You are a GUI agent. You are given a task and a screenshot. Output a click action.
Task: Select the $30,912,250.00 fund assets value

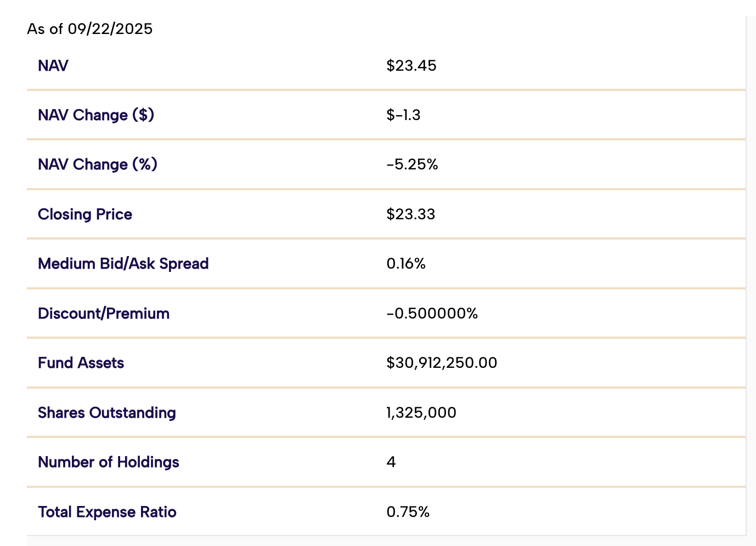[442, 363]
